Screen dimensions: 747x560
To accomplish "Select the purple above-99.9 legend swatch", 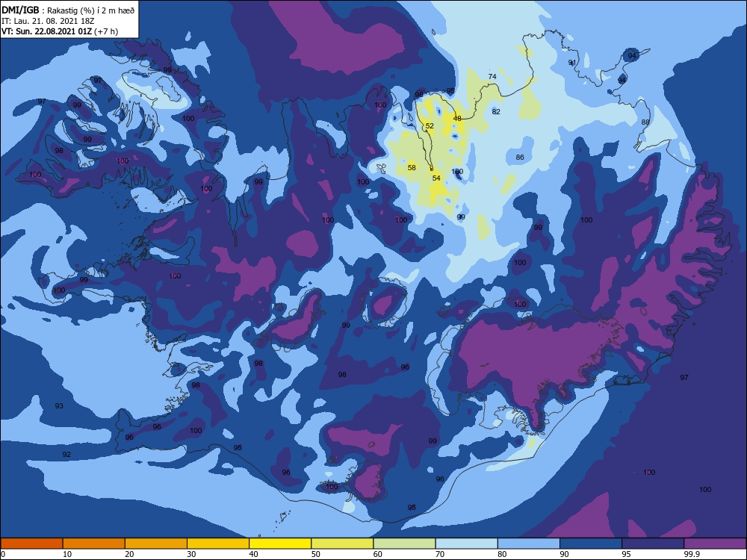I will point(715,544).
